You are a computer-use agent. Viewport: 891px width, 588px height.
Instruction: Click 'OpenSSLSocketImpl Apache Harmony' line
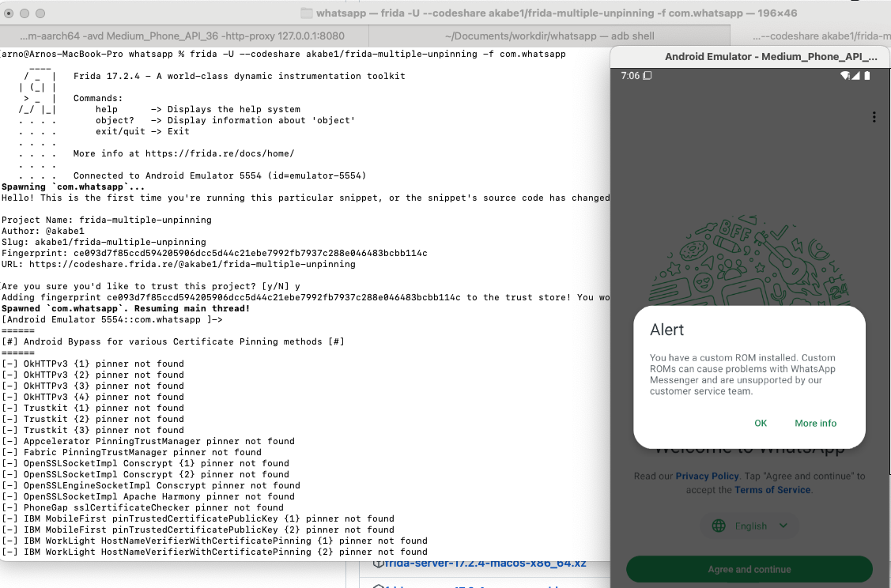149,496
